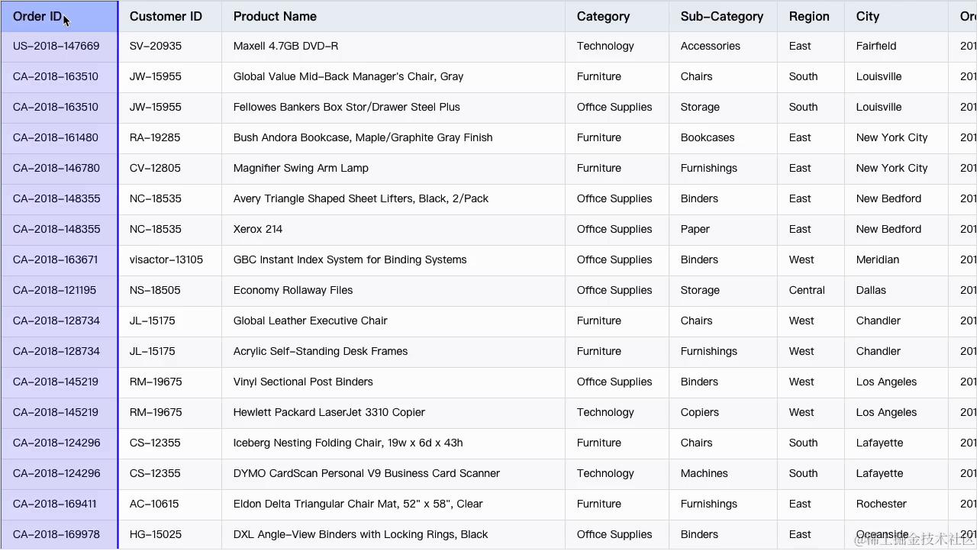This screenshot has width=980, height=551.
Task: Sort the table by Customer ID header
Action: [166, 16]
